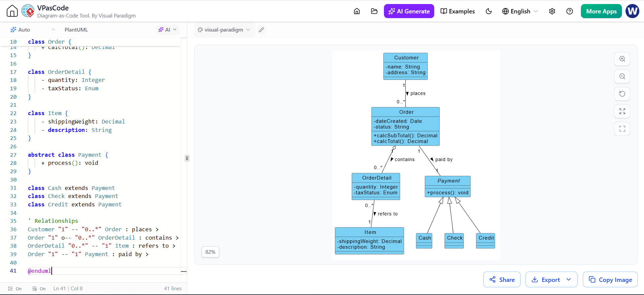The height and width of the screenshot is (295, 644).
Task: Open the W user avatar
Action: pyautogui.click(x=632, y=11)
